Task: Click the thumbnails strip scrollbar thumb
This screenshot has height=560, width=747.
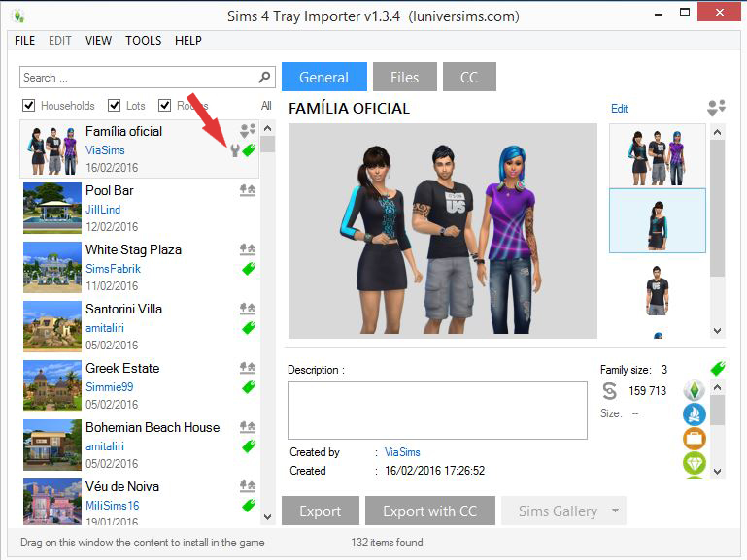Action: pos(718,208)
